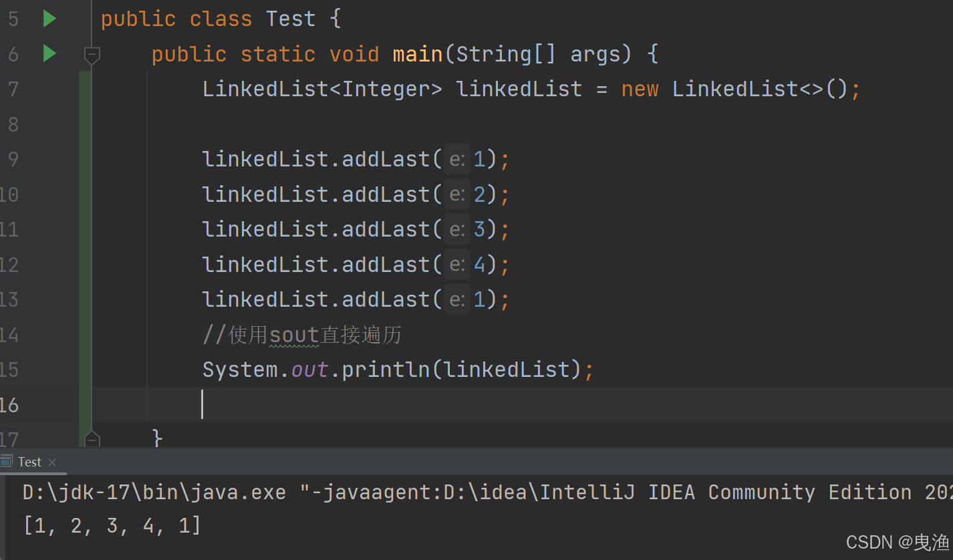The image size is (953, 560).
Task: Click 'static' keyword on line 6
Action: (x=278, y=53)
